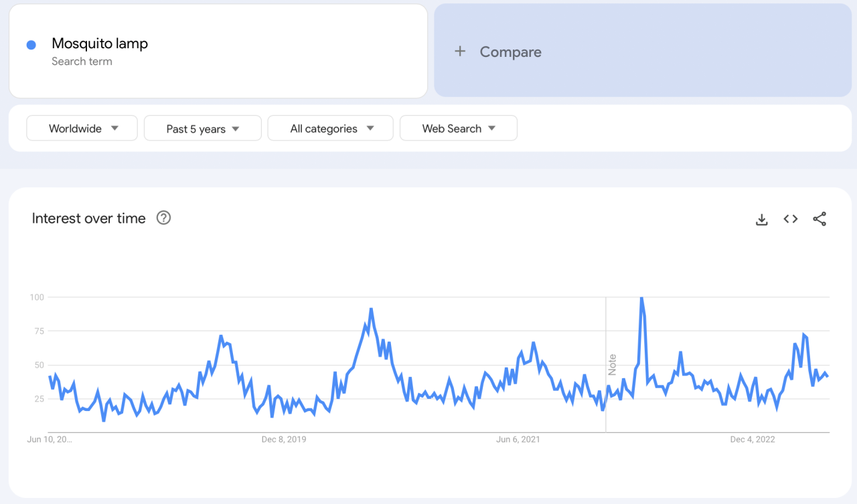This screenshot has height=504, width=857.
Task: Click the Dec 4, 2022 axis label
Action: pos(753,439)
